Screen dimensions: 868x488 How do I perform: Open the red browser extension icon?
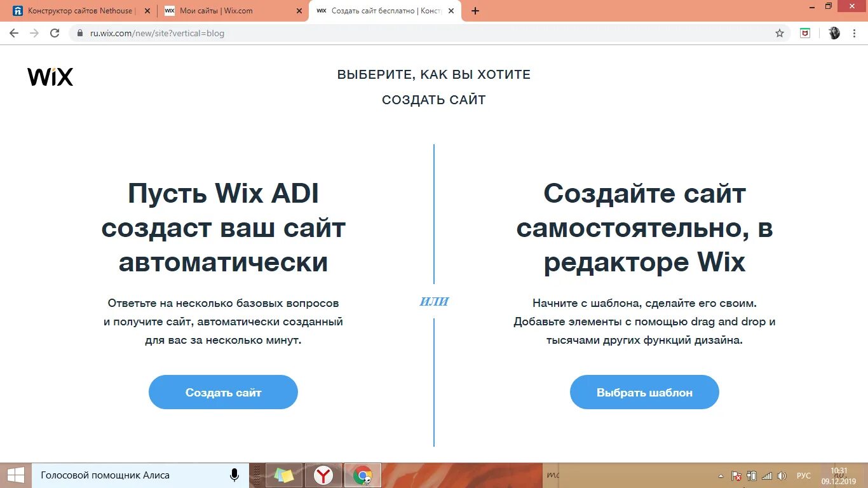tap(805, 33)
